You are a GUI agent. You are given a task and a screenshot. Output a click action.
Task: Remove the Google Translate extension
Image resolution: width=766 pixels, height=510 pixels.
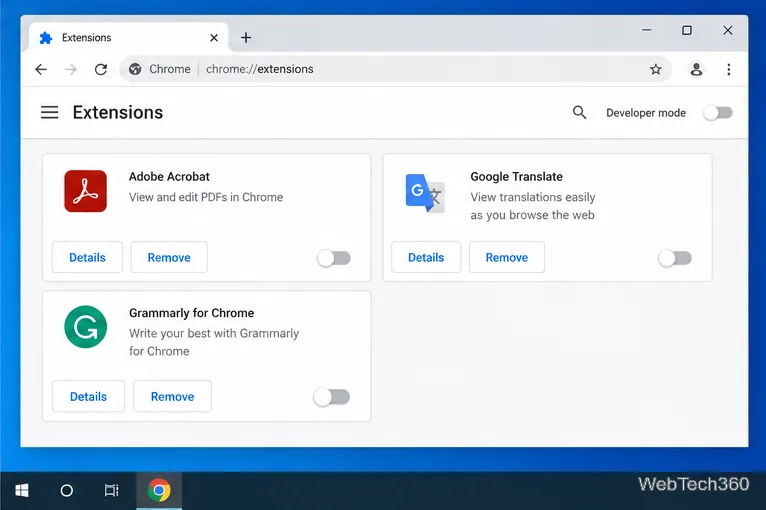point(507,257)
